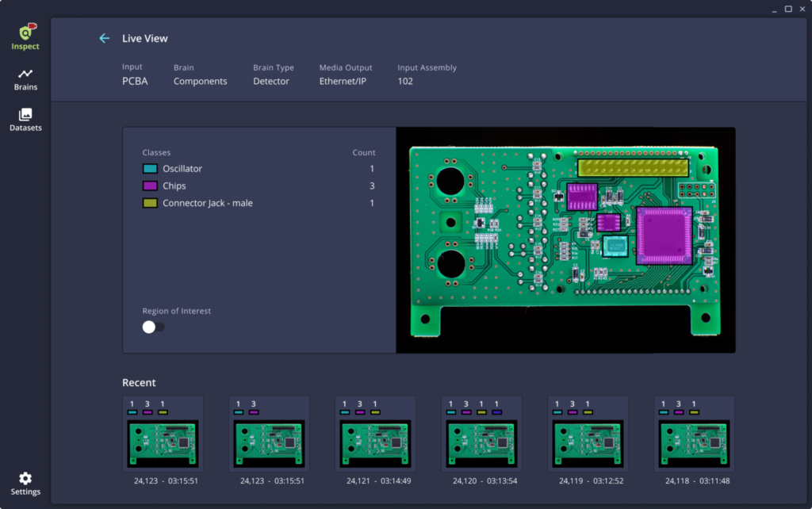
Task: Open the Inspect section in sidebar
Action: click(x=25, y=36)
